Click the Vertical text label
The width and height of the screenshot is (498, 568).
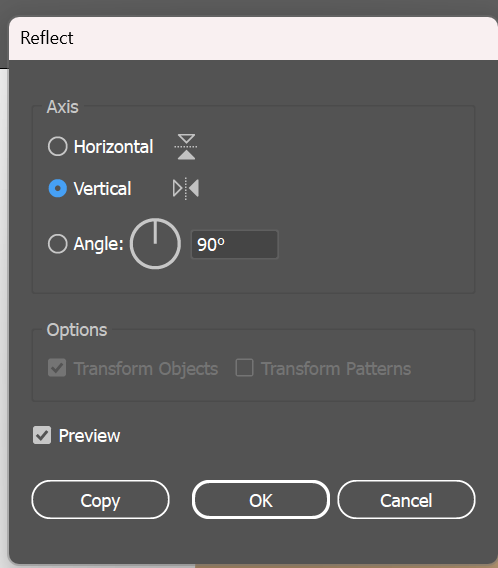coord(102,189)
